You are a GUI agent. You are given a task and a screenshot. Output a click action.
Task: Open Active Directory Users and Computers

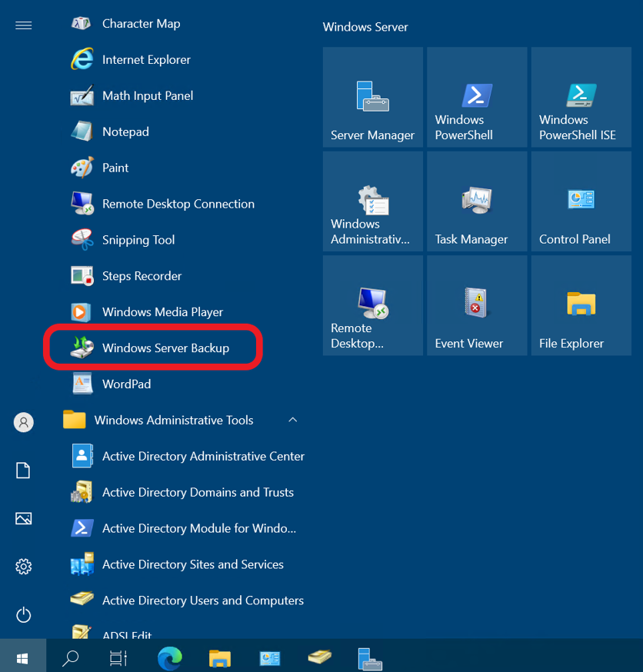coord(204,600)
